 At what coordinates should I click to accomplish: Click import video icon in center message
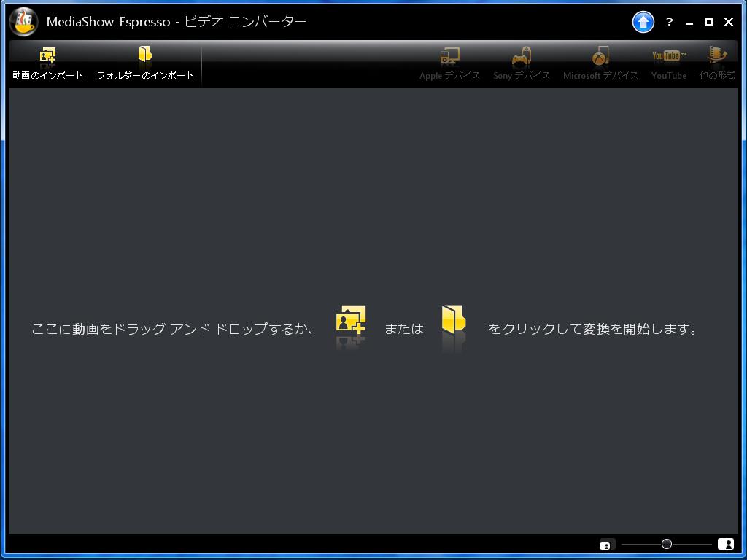pos(351,319)
